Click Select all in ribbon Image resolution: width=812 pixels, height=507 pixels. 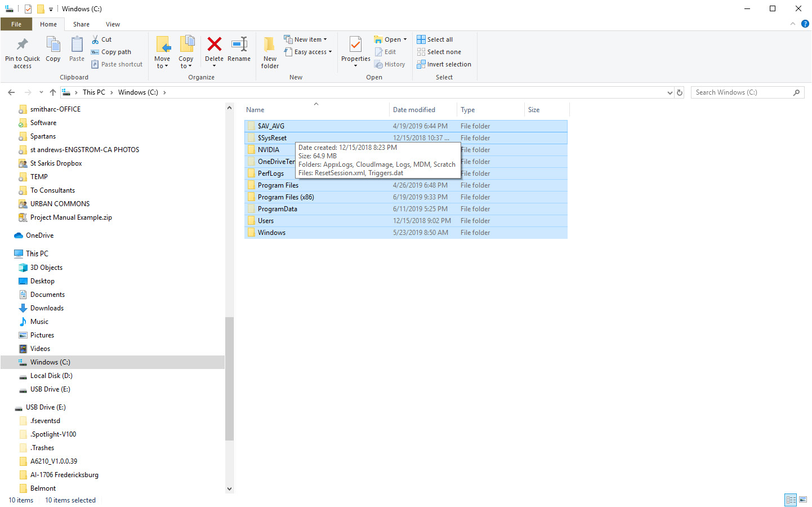435,39
